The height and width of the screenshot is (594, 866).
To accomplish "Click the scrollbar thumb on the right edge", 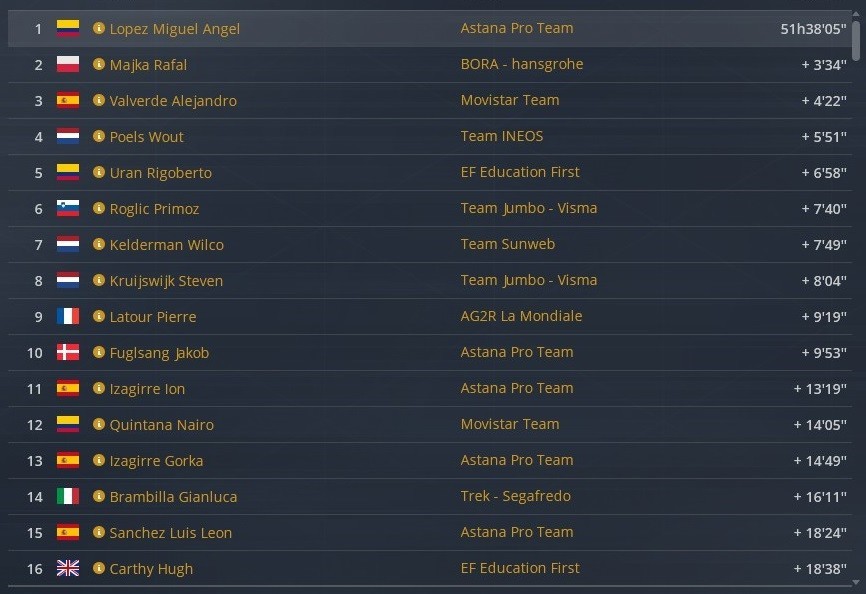I will (x=856, y=40).
